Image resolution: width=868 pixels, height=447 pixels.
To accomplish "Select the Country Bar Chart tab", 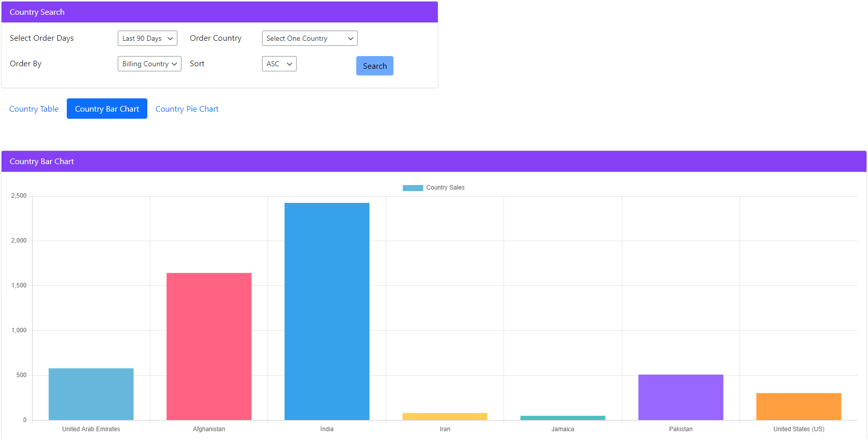I will tap(107, 109).
